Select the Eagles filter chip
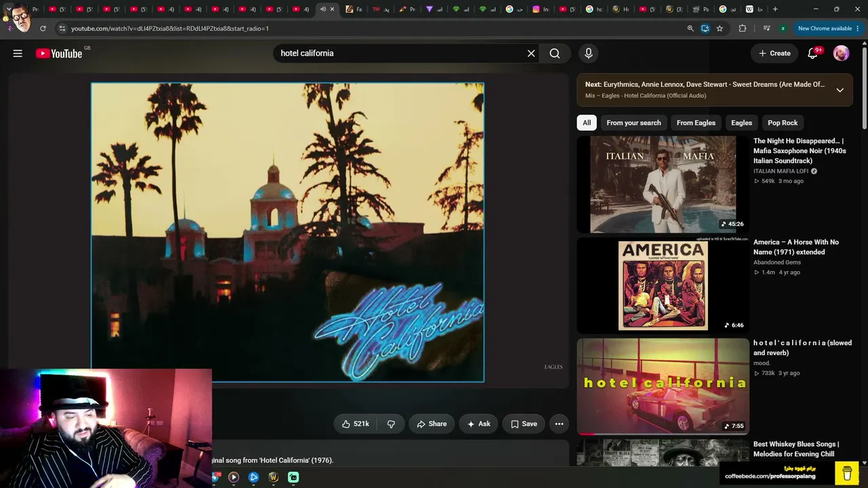This screenshot has height=488, width=868. click(741, 123)
